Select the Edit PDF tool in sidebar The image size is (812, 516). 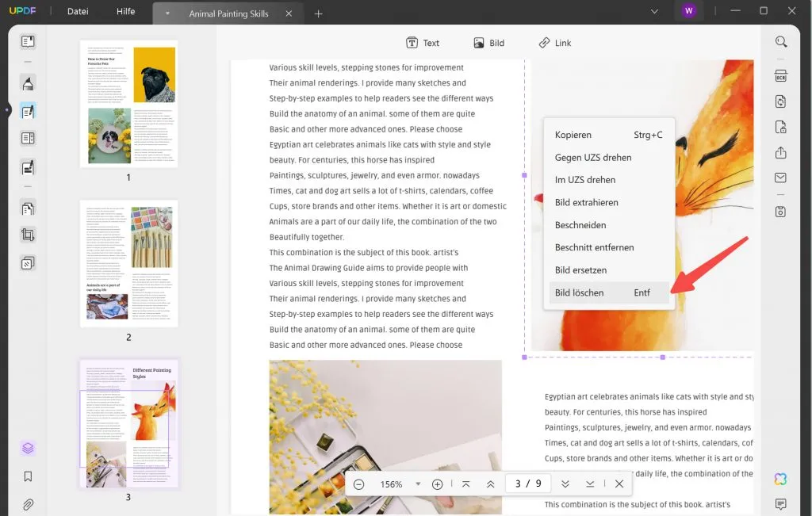tap(28, 111)
